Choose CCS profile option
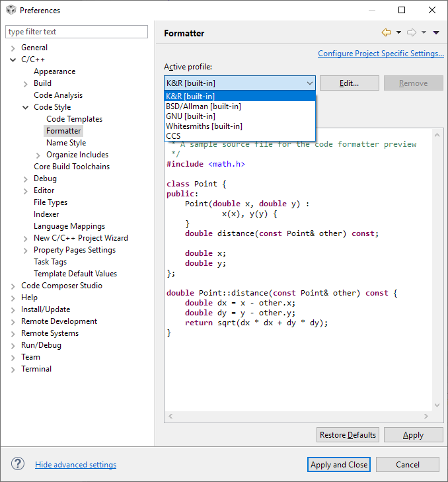This screenshot has height=482, width=448. [240, 136]
